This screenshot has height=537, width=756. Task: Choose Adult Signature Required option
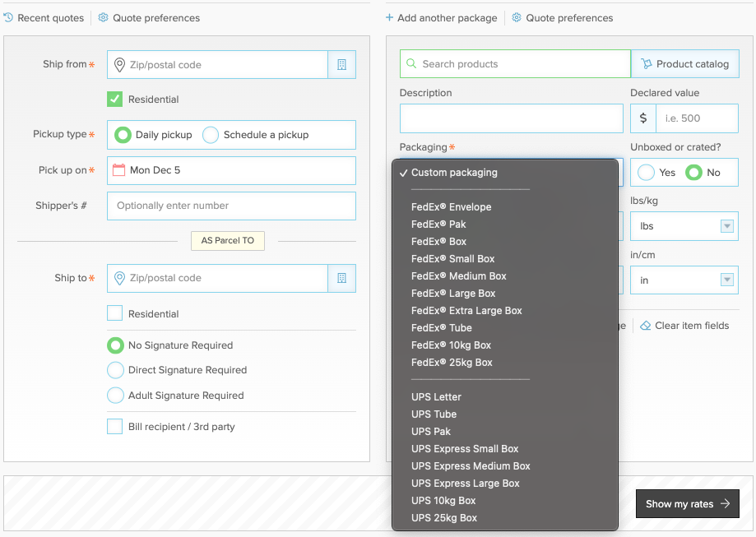click(x=115, y=396)
